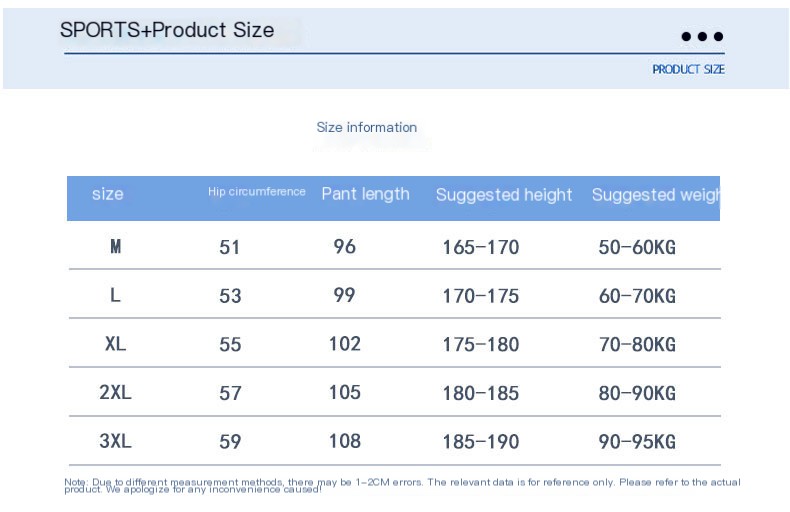
Task: Click the Size information heading
Action: (x=366, y=127)
